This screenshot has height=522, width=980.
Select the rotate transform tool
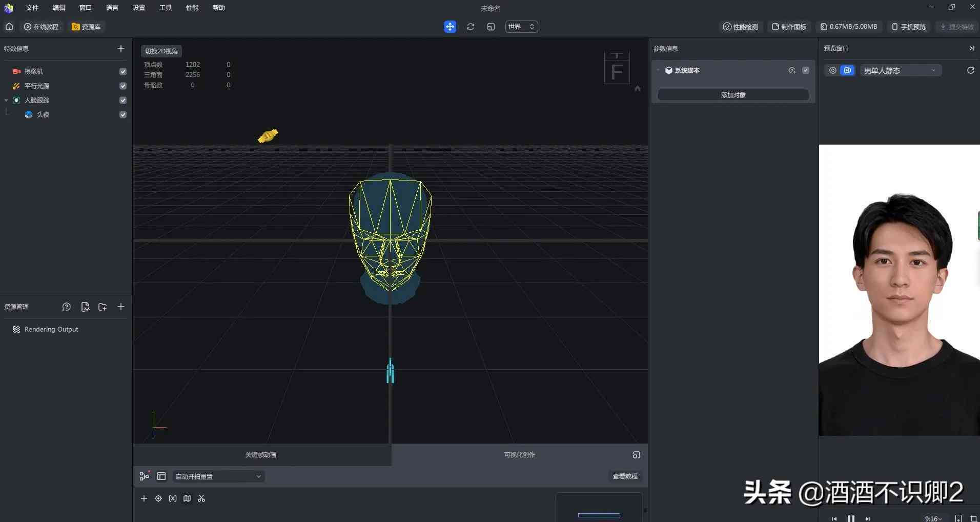click(471, 27)
